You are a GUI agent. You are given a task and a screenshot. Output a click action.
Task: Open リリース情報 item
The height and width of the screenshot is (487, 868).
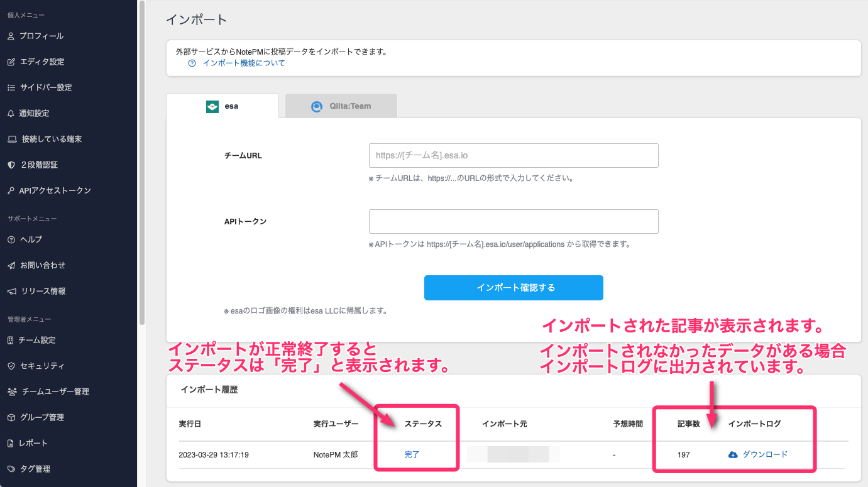pos(44,292)
